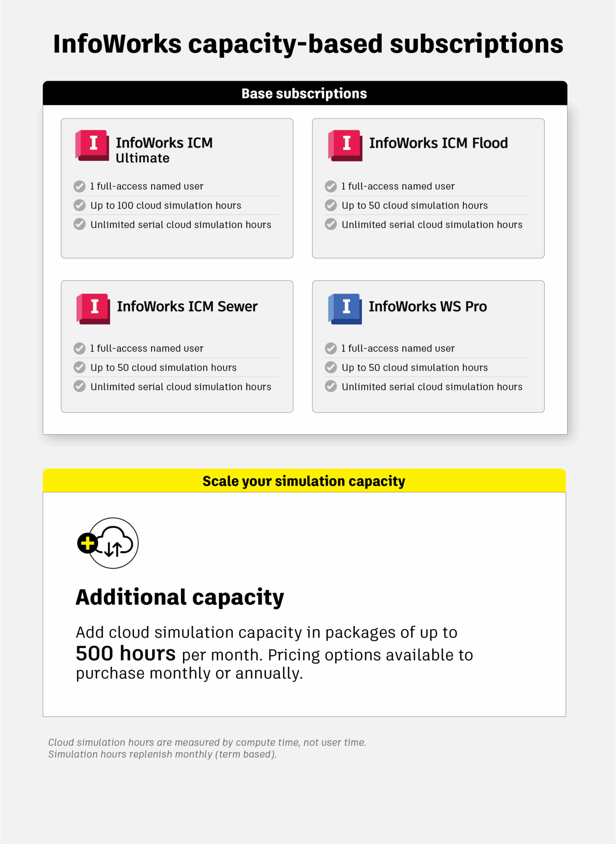Select the 'Base subscriptions' black header bar
Image resolution: width=616 pixels, height=844 pixels.
[x=304, y=93]
